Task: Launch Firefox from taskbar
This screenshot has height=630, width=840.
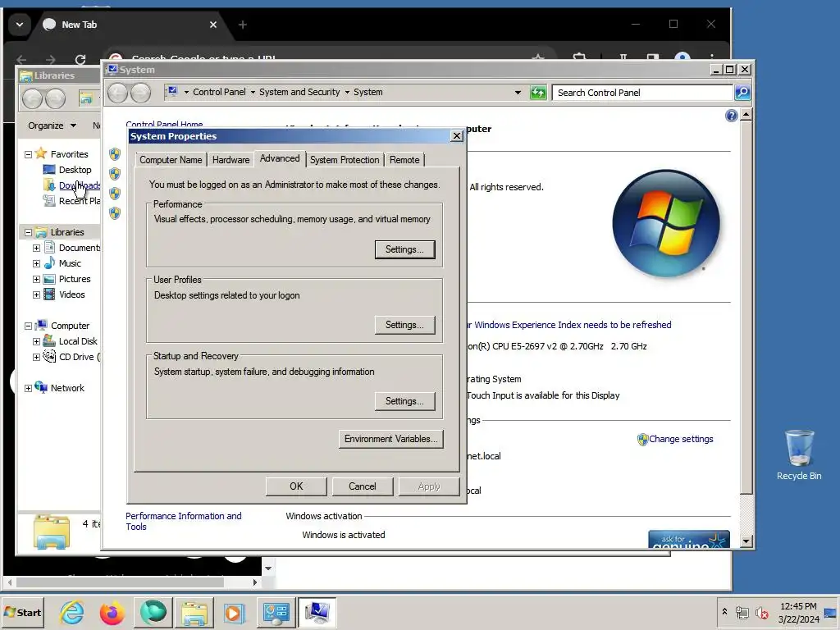Action: tap(112, 612)
